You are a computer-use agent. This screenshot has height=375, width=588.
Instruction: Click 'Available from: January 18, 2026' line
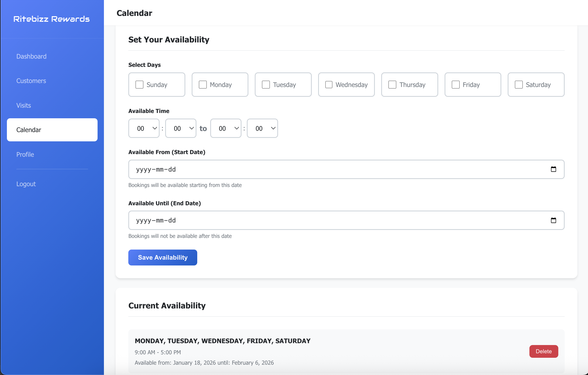click(x=204, y=363)
